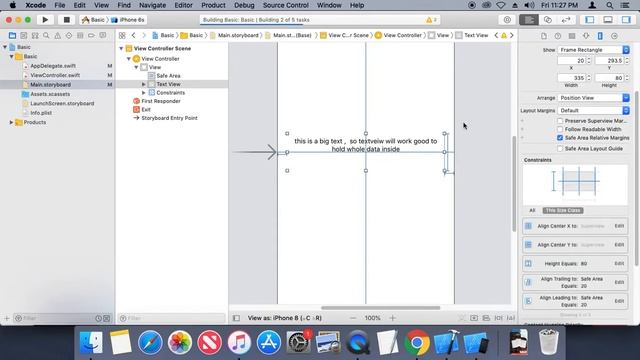
Task: Toggle the Inspectors panel visibility
Action: click(626, 20)
